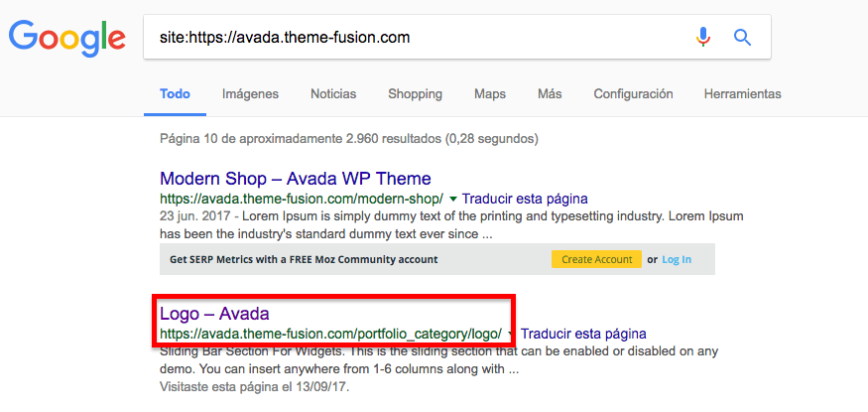Click the Herramientas button
868x412 pixels.
coord(742,94)
